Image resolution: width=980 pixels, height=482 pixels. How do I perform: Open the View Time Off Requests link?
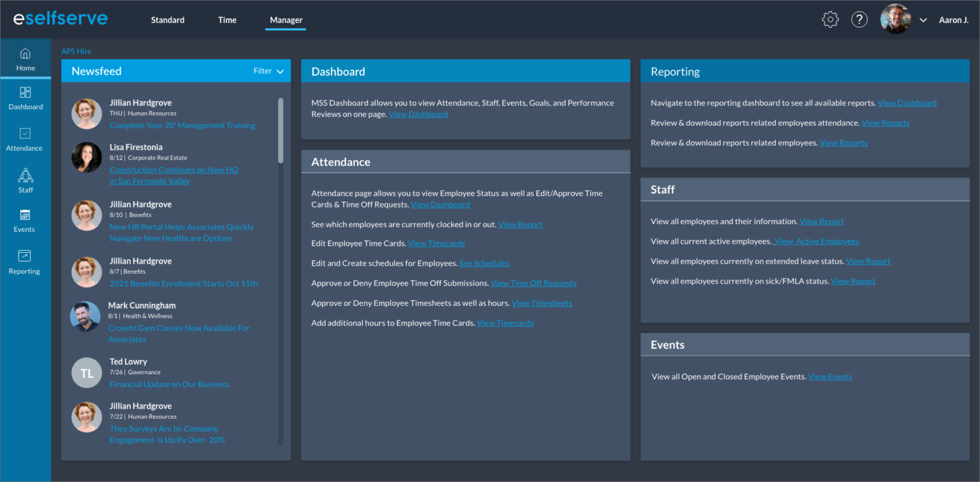pyautogui.click(x=533, y=283)
